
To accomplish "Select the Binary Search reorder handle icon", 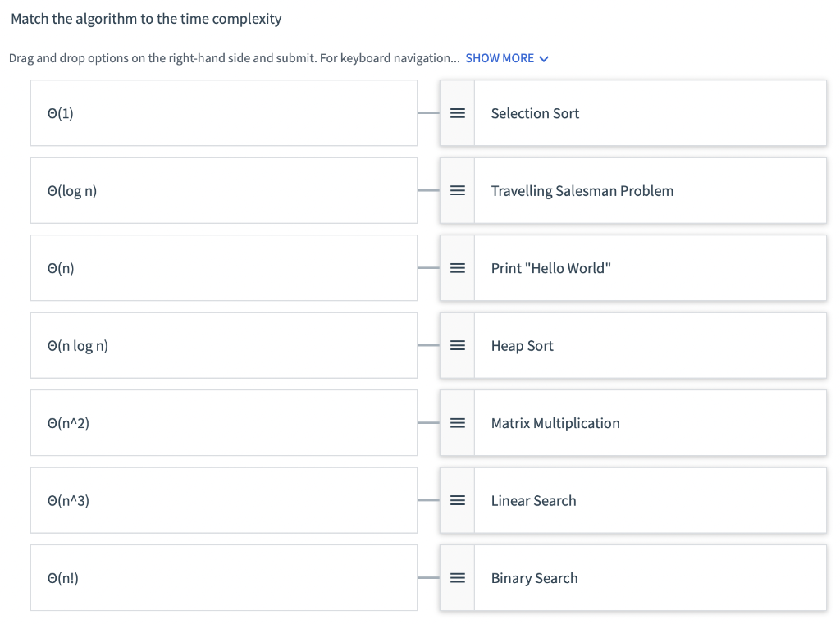I will coord(457,578).
